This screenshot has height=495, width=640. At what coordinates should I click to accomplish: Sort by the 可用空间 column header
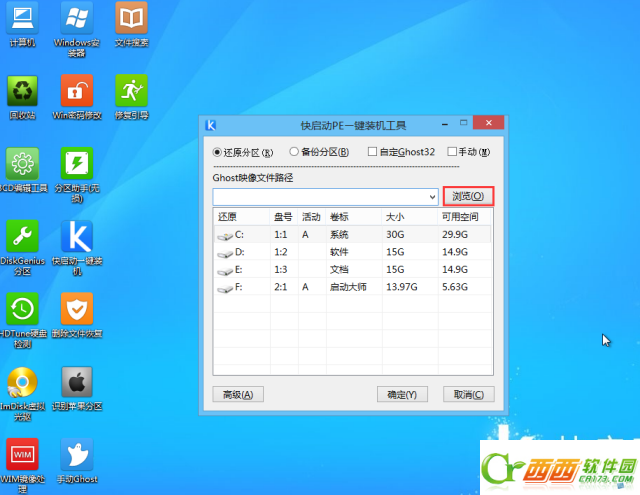pyautogui.click(x=464, y=217)
